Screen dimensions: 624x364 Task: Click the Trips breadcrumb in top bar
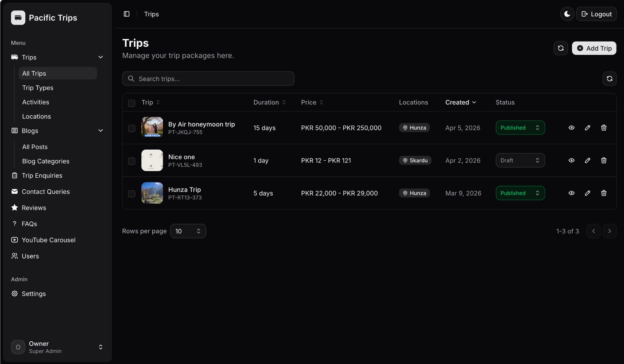pos(151,14)
